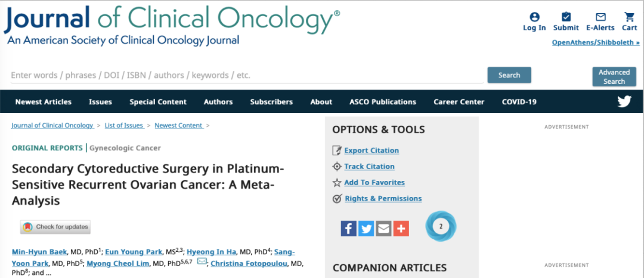This screenshot has height=278, width=644.
Task: Open more sharing options plus icon
Action: (x=401, y=229)
